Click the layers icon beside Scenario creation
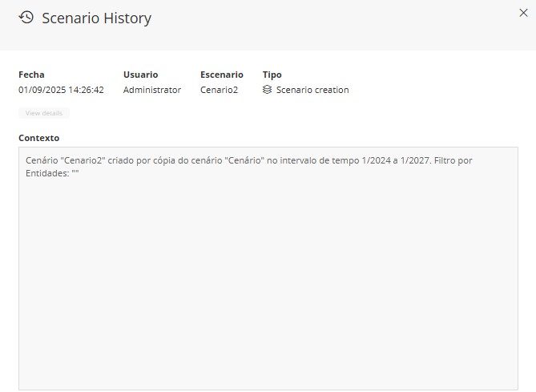The height and width of the screenshot is (392, 536). [268, 90]
